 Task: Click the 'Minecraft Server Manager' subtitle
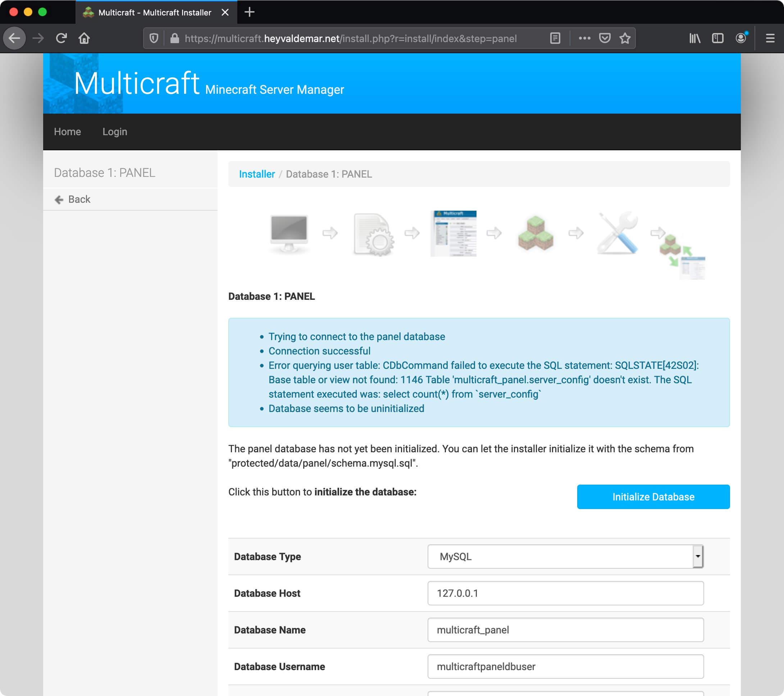coord(275,90)
